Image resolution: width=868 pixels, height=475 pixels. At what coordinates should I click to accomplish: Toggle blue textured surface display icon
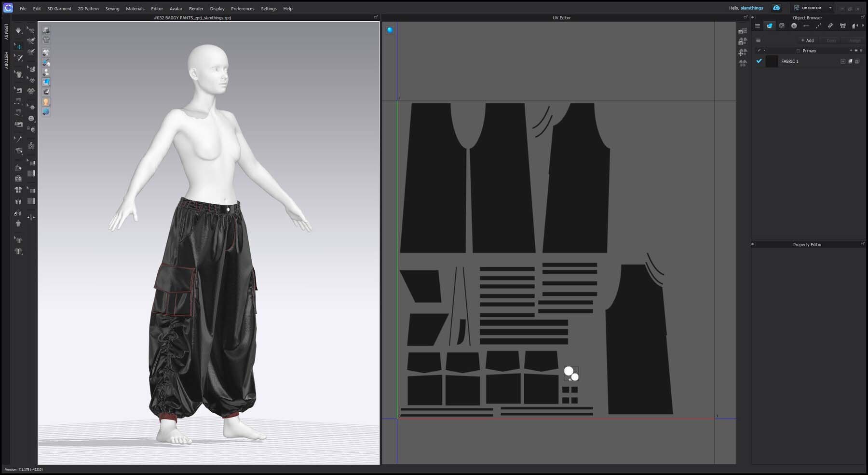(x=46, y=82)
